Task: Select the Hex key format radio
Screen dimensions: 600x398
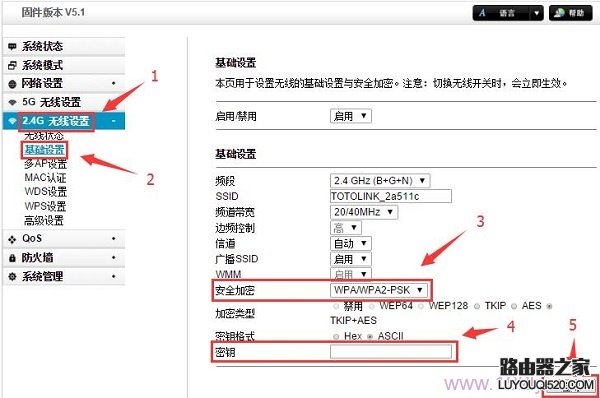Action: (x=336, y=337)
